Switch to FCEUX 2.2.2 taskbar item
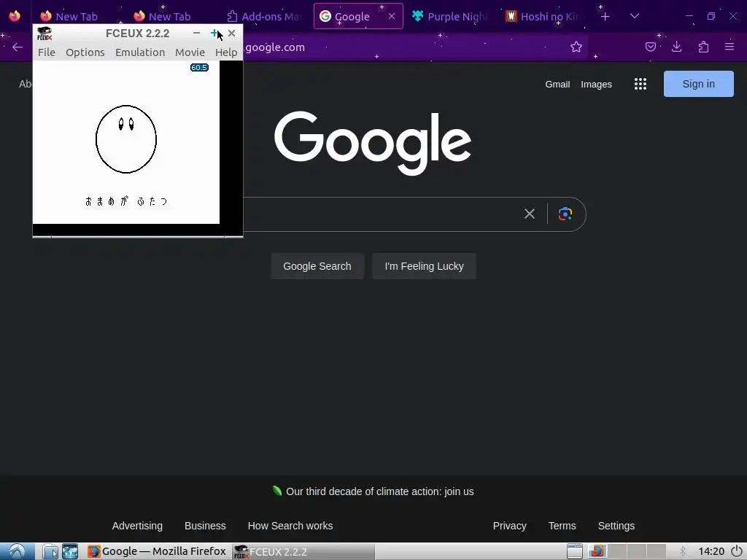The image size is (747, 560). [x=303, y=551]
